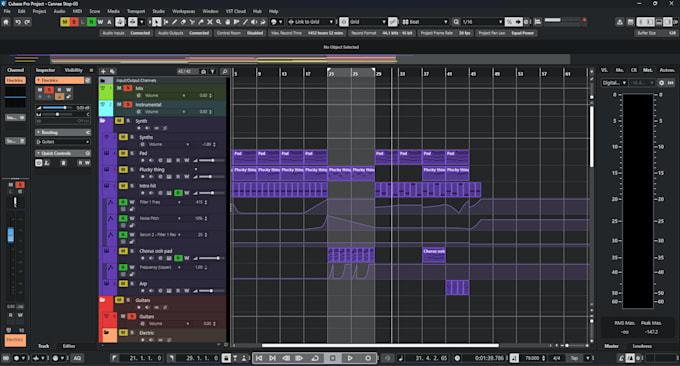Viewport: 680px width, 366px height.
Task: Mute the Pad track
Action: tap(123, 153)
